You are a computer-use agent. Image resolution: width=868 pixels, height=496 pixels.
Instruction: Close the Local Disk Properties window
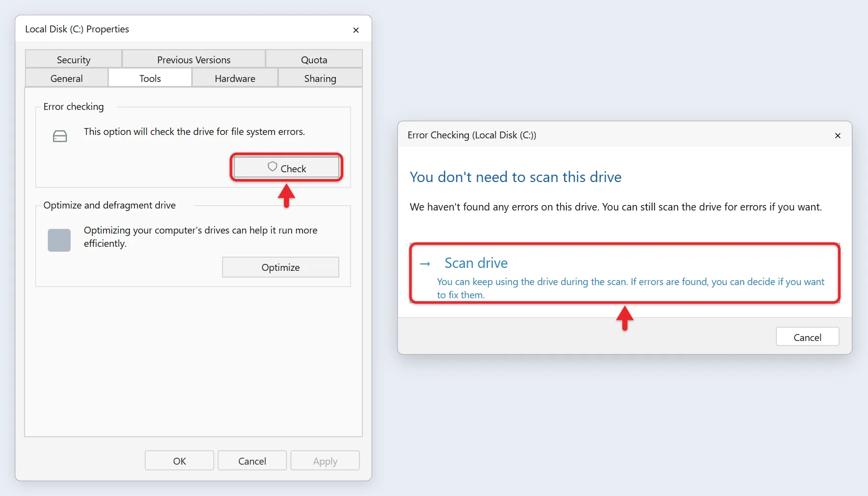pos(356,30)
